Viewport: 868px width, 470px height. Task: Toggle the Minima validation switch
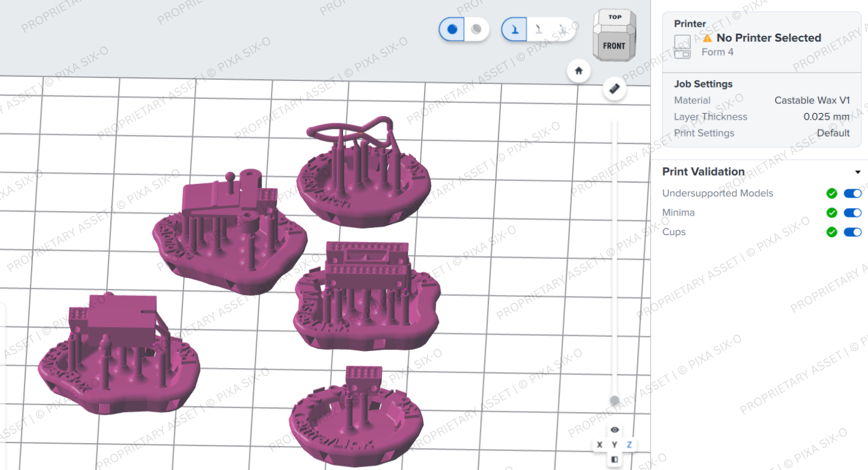(x=853, y=213)
